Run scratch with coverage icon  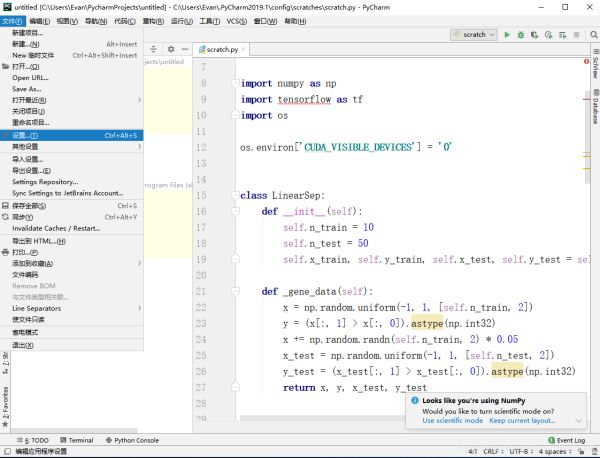534,35
